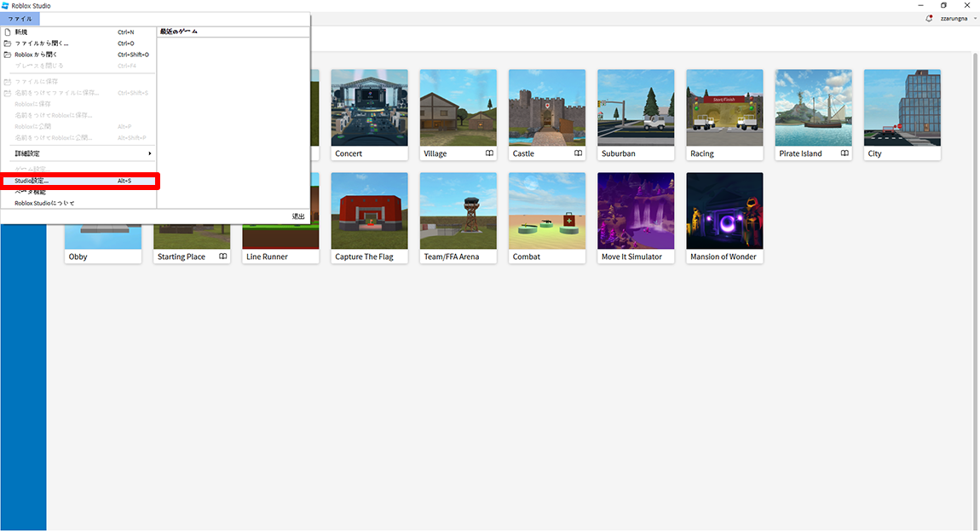Open the Team/FFA Arena template
Screen dimensions: 980x531
pos(458,217)
